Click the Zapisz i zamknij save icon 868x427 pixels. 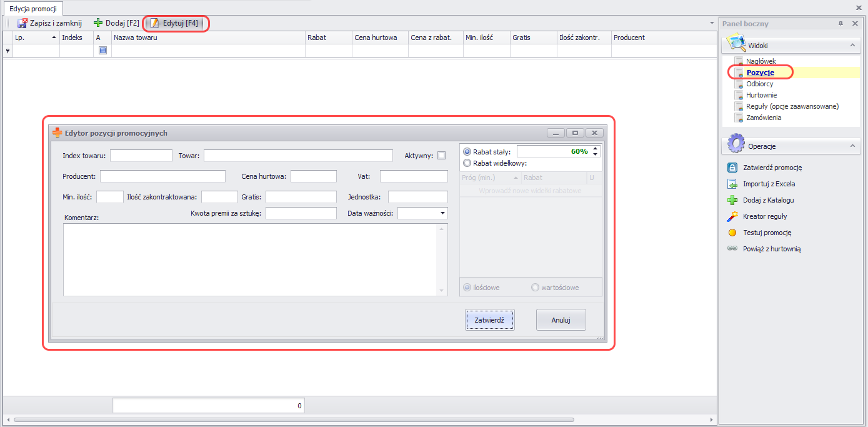[22, 23]
